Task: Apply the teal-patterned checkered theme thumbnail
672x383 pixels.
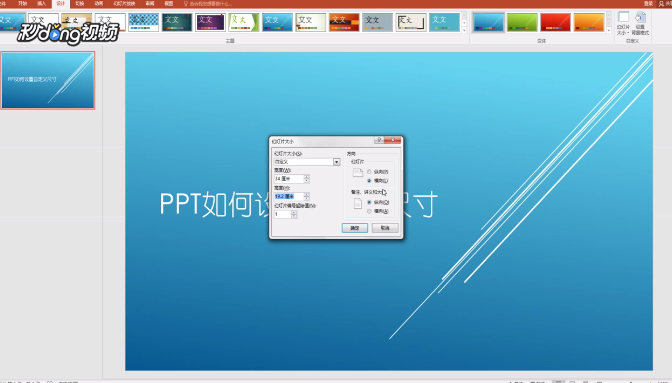Action: coord(144,22)
